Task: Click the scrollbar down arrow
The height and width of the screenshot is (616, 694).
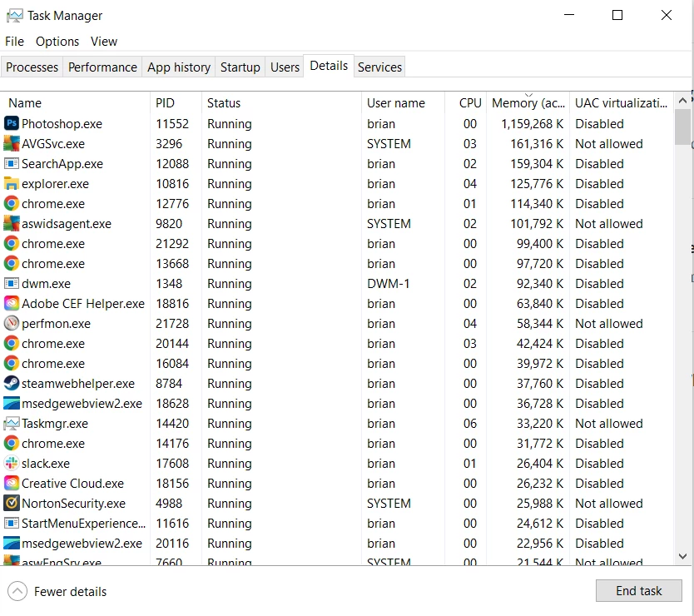Action: pyautogui.click(x=682, y=556)
